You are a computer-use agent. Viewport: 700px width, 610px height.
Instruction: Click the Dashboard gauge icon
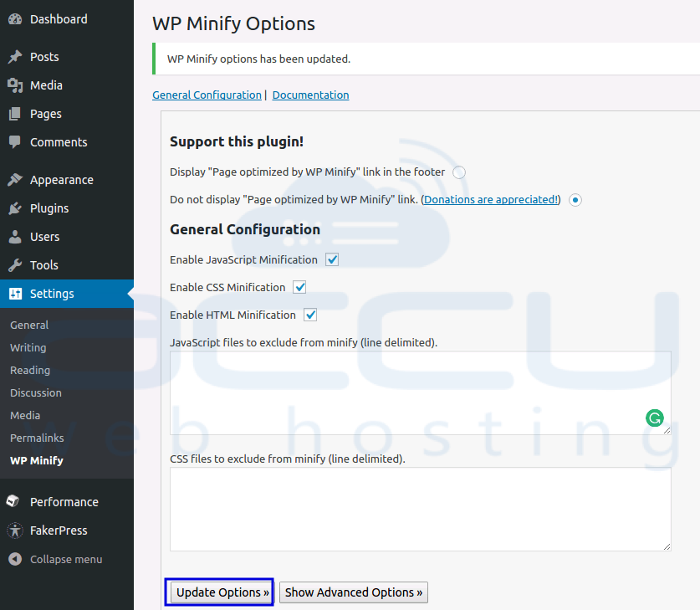pyautogui.click(x=15, y=19)
